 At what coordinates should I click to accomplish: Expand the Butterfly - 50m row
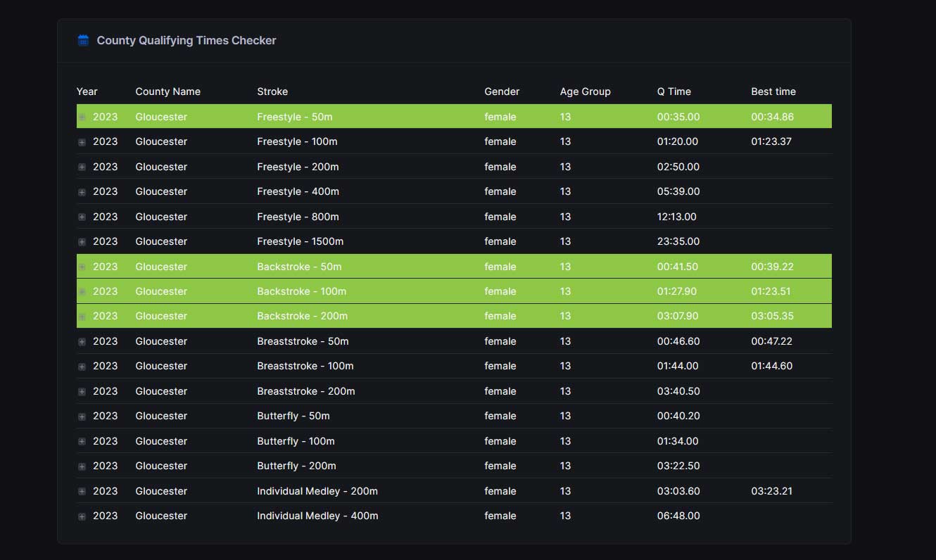point(82,416)
